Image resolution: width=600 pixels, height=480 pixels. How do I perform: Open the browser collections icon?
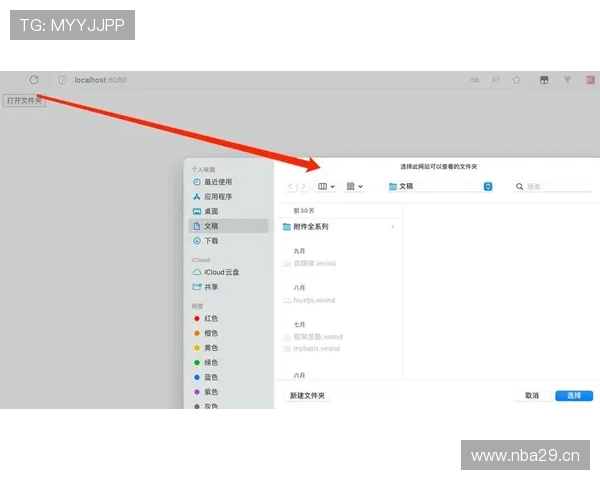click(x=544, y=80)
